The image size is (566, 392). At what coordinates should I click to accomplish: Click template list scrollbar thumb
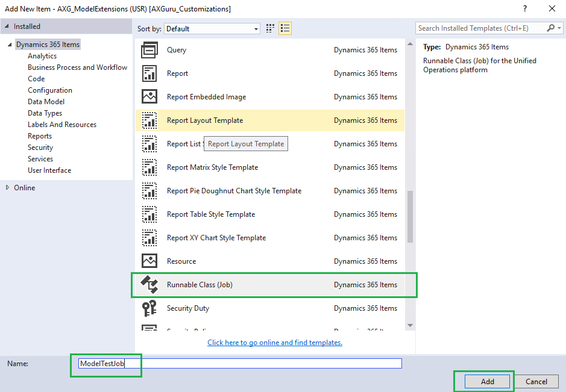[x=410, y=217]
